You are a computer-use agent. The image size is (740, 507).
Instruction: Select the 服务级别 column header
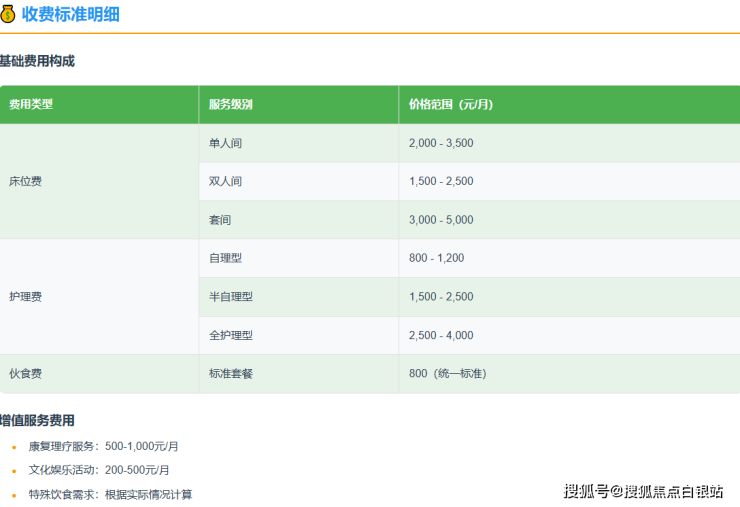click(x=230, y=104)
